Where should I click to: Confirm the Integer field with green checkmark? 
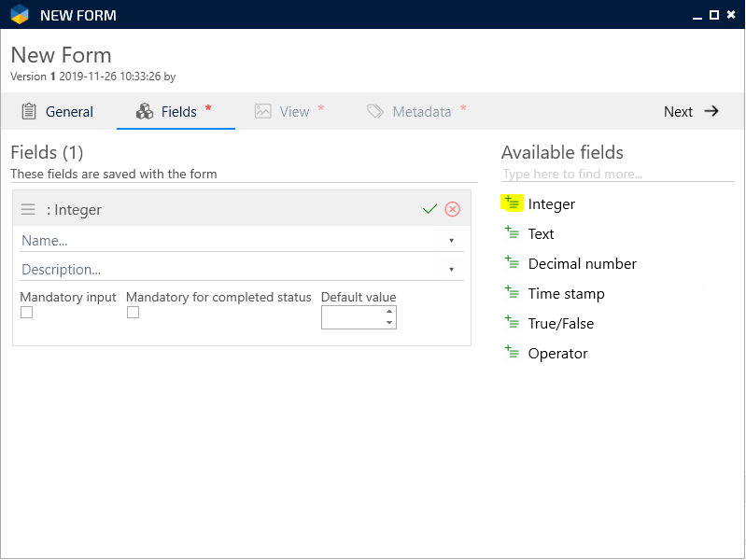pyautogui.click(x=429, y=209)
